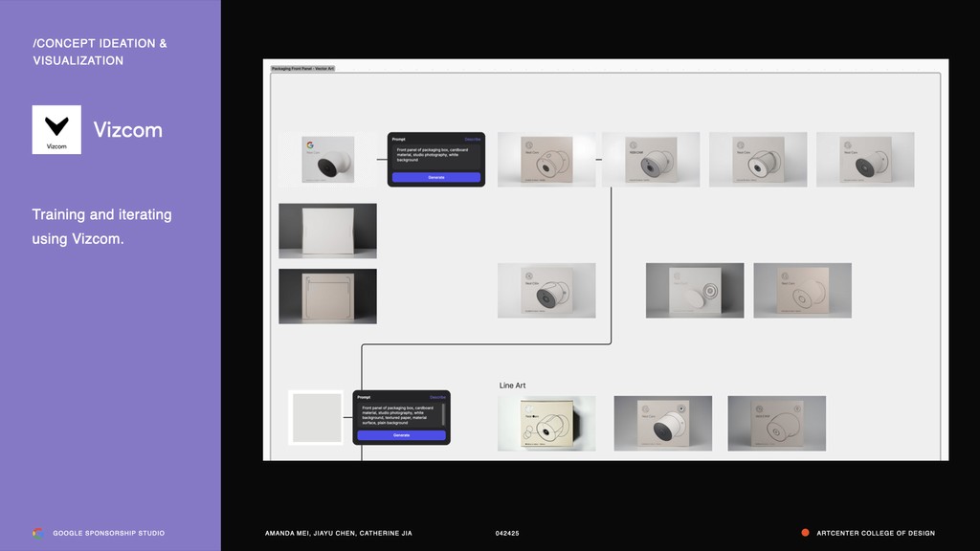
Task: Click Describe in the lower prompt box
Action: [437, 397]
